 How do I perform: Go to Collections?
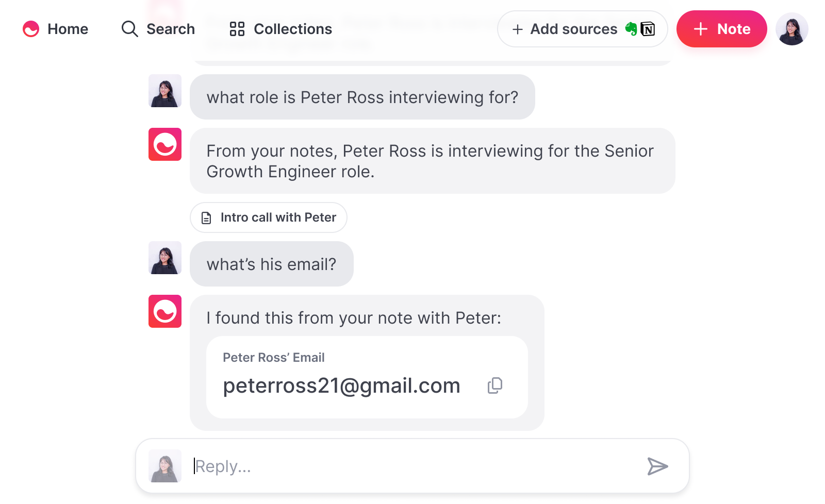[292, 29]
